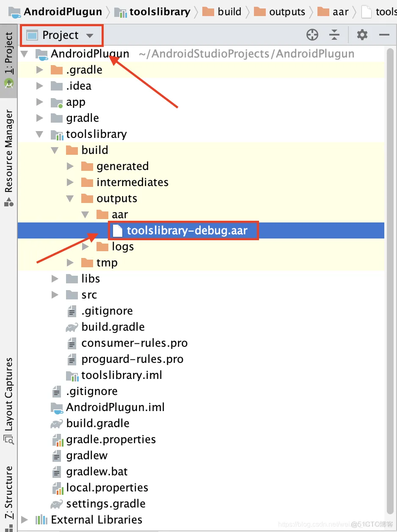397x532 pixels.
Task: Collapse the AndroidPlugun root project node
Action: [x=25, y=54]
